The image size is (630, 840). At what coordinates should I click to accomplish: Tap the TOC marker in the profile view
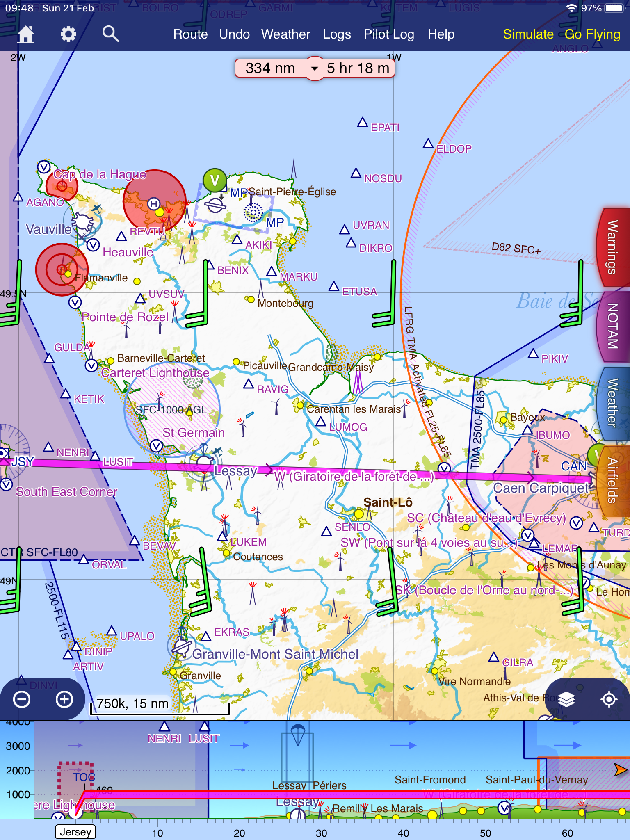[x=84, y=777]
